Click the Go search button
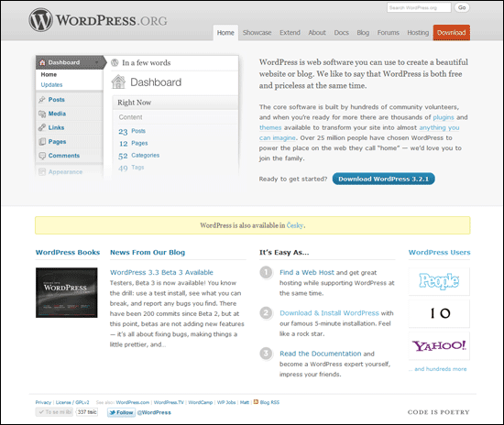Viewport: 504px width, 425px height. (462, 7)
